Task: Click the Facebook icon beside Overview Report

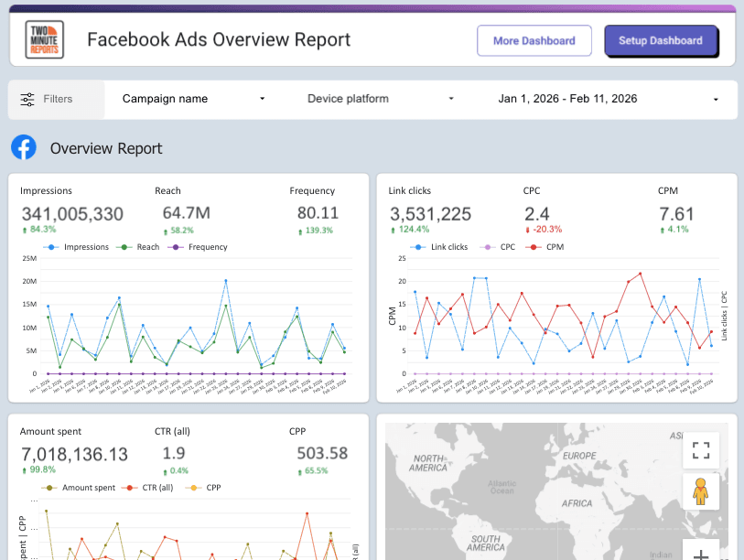Action: coord(23,147)
